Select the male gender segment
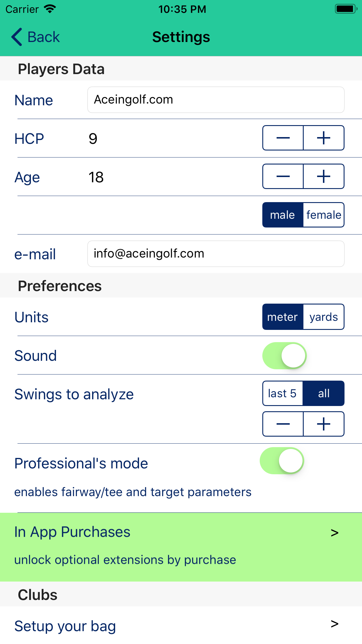Viewport: 362px width, 644px height. pos(283,215)
